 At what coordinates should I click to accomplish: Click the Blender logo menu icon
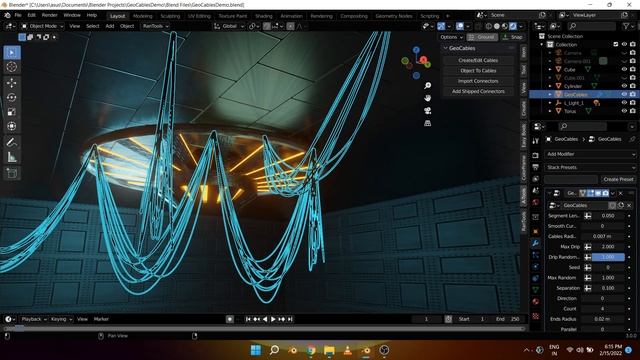pos(7,15)
